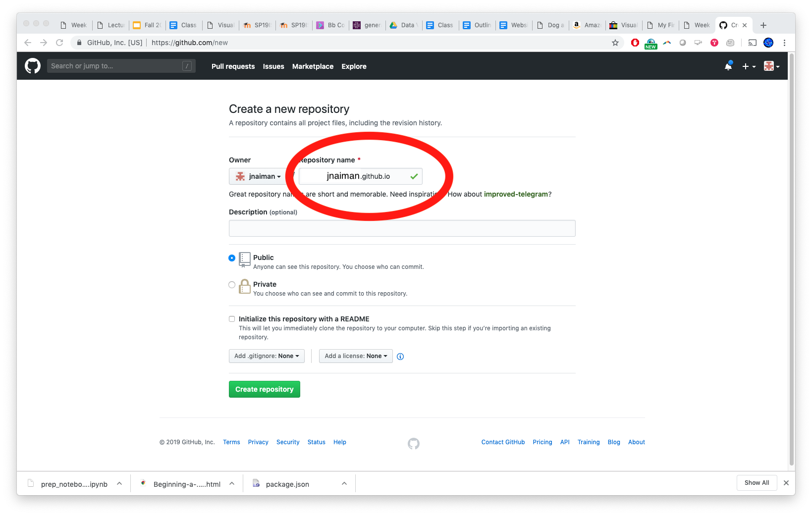Select the Private repository radio button
This screenshot has height=516, width=812.
[232, 285]
